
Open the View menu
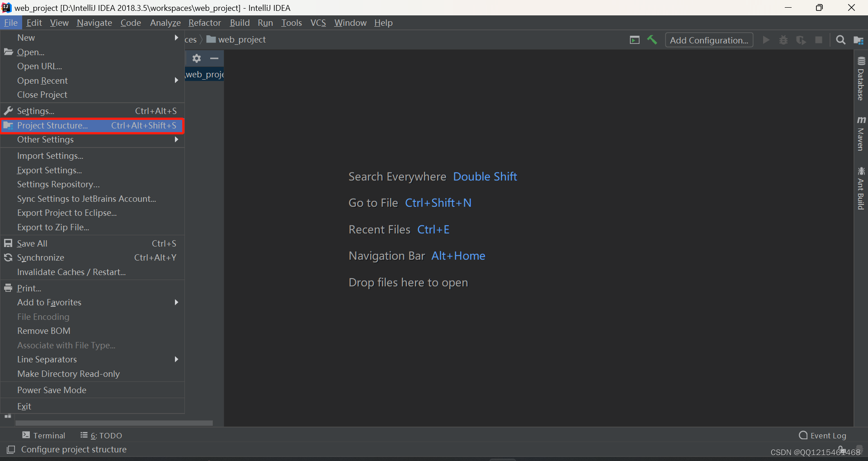[59, 23]
